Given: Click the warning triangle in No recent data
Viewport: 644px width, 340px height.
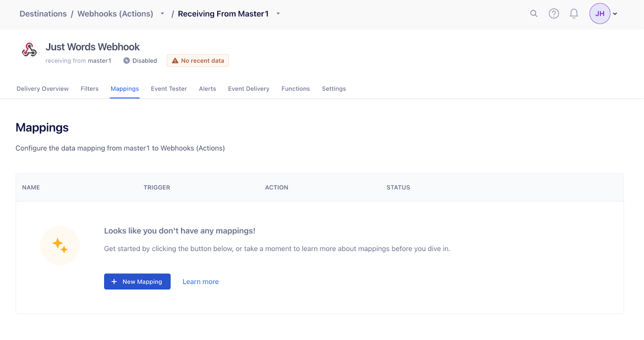Looking at the screenshot, I should [x=175, y=61].
